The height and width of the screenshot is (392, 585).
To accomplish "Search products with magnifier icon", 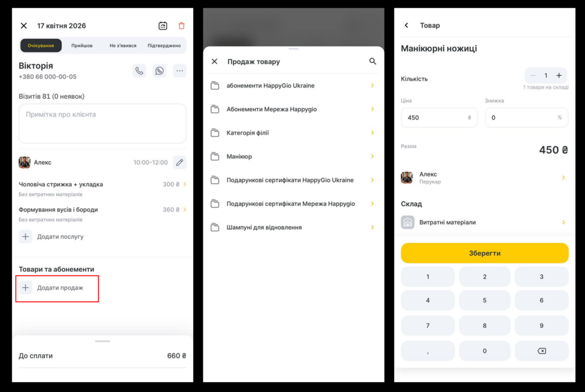I will point(372,61).
